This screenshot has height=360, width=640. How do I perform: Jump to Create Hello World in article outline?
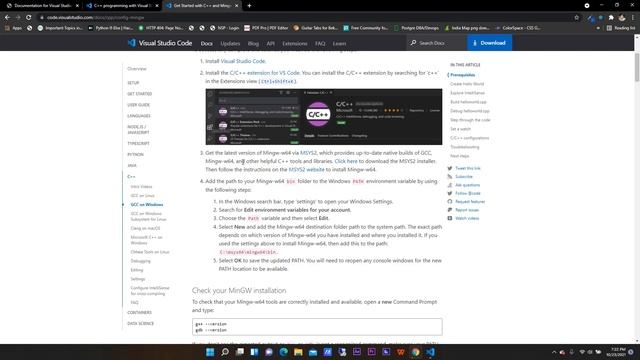tap(467, 84)
